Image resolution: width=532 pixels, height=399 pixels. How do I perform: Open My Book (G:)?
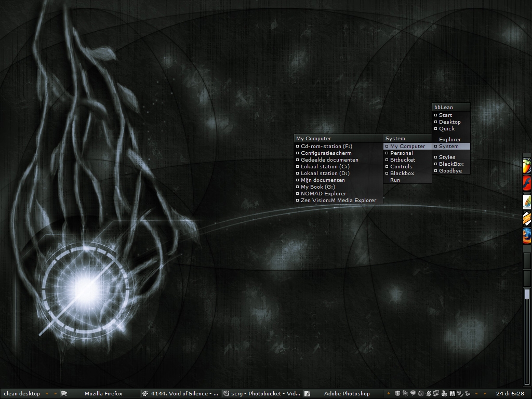[x=338, y=187]
